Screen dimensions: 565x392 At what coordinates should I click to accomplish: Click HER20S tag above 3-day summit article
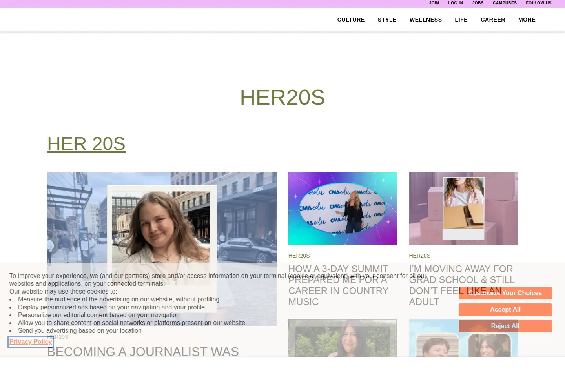click(299, 256)
